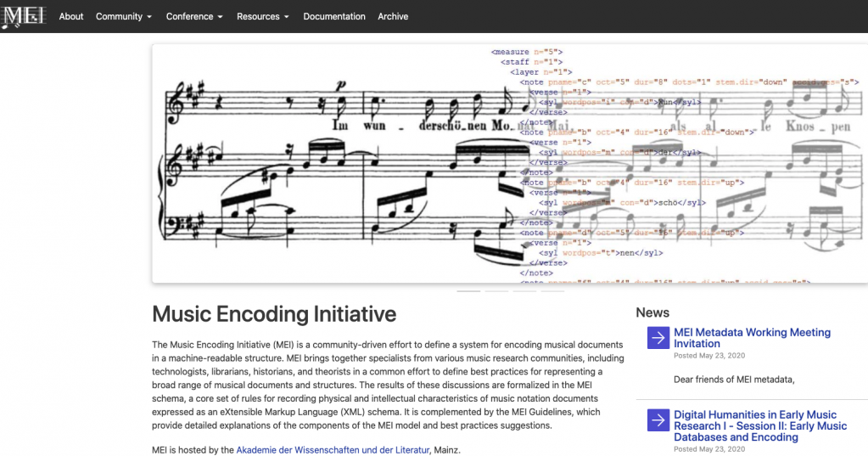Expand the Conference dropdown menu

point(194,17)
